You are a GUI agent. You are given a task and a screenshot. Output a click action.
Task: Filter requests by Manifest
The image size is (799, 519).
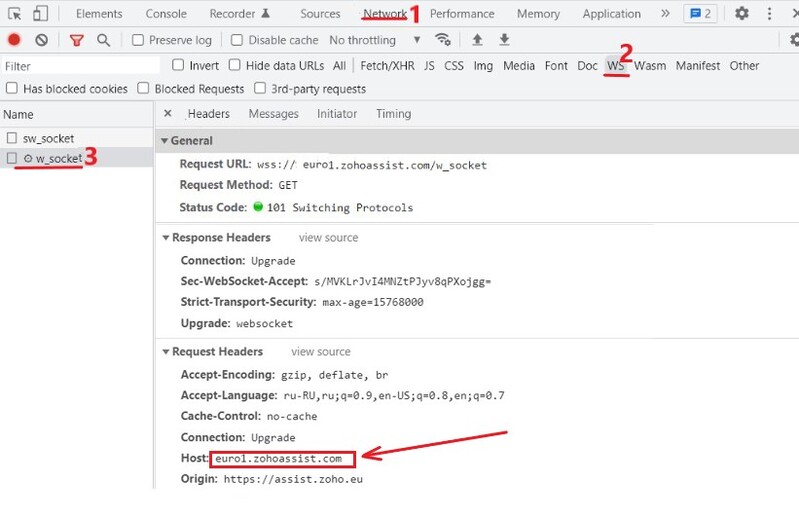(698, 66)
